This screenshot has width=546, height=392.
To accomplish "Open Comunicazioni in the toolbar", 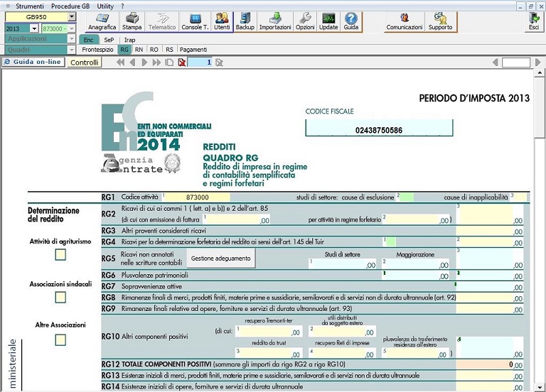I will pyautogui.click(x=405, y=21).
